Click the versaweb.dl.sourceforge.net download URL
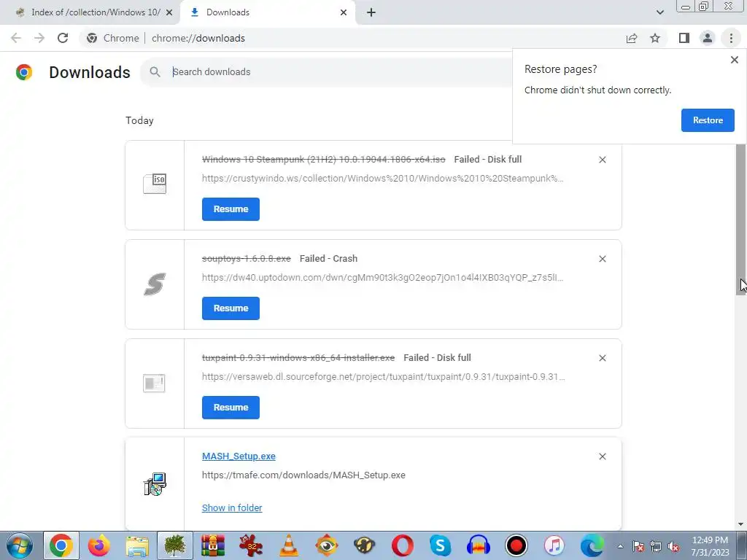The height and width of the screenshot is (560, 747). tap(384, 377)
